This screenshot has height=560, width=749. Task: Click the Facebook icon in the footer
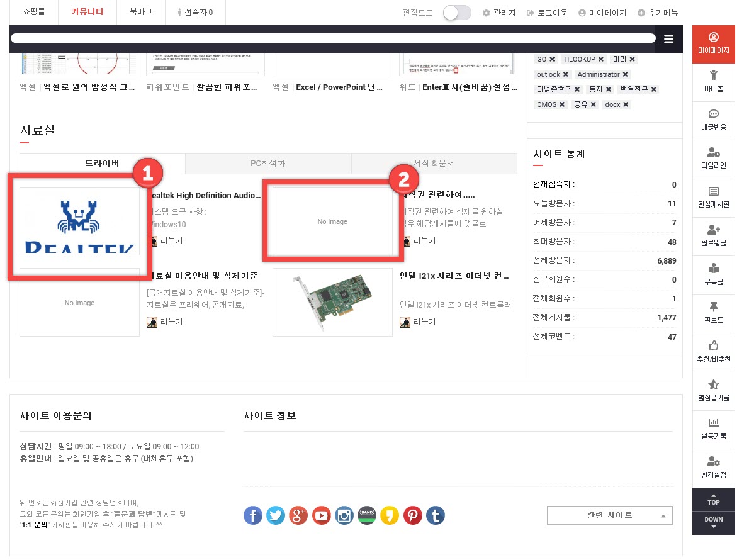click(252, 515)
